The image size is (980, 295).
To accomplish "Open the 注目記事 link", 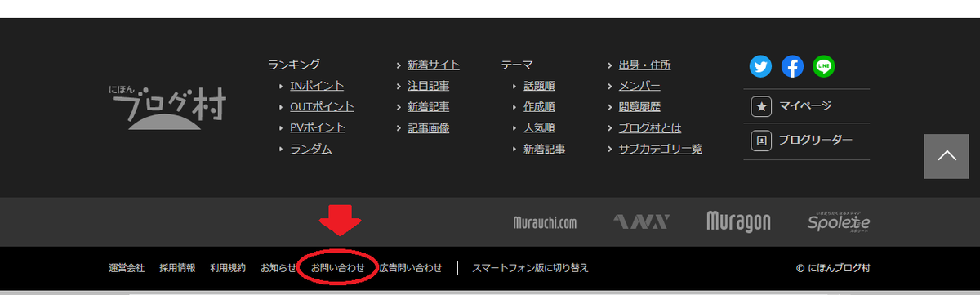I will (428, 86).
